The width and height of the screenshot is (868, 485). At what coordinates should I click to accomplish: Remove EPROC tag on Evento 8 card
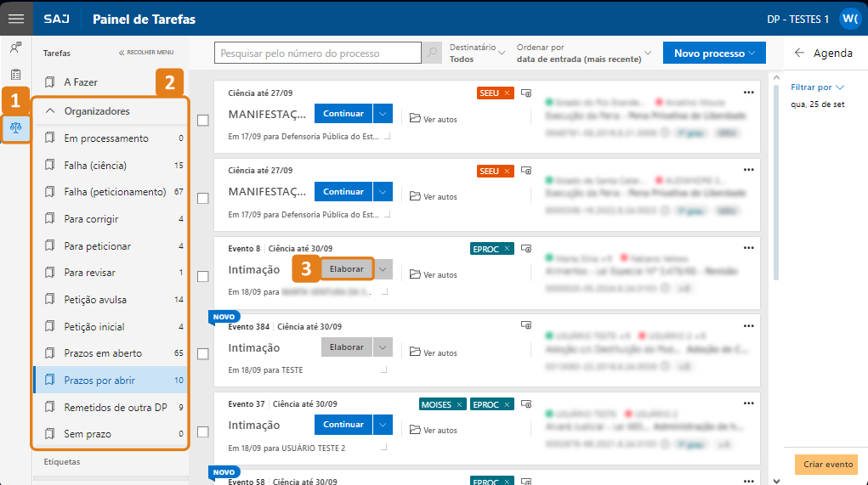(507, 249)
